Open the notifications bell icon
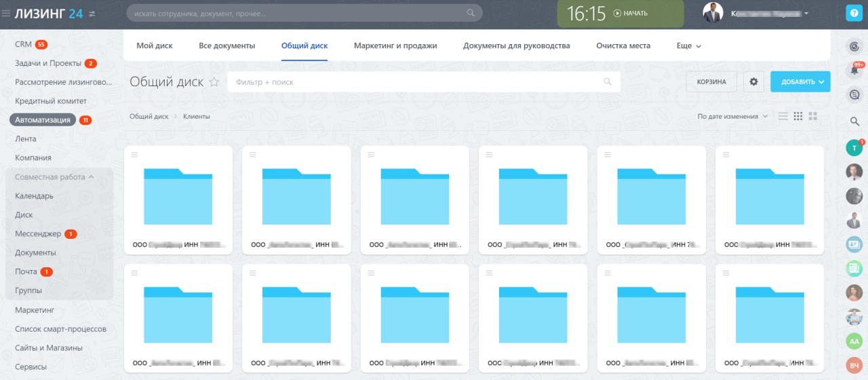 (854, 71)
